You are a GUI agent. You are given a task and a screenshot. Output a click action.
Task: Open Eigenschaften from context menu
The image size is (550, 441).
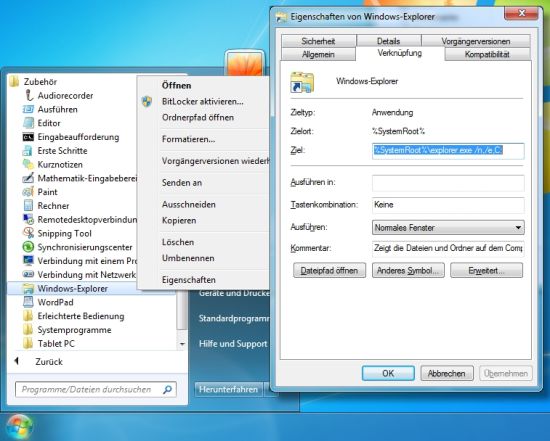[189, 280]
